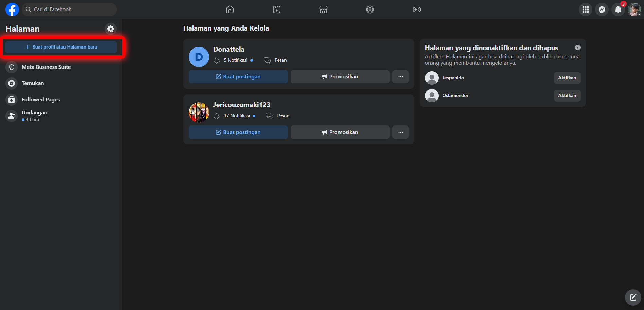Open the notifications bell
The width and height of the screenshot is (644, 310).
click(x=618, y=9)
